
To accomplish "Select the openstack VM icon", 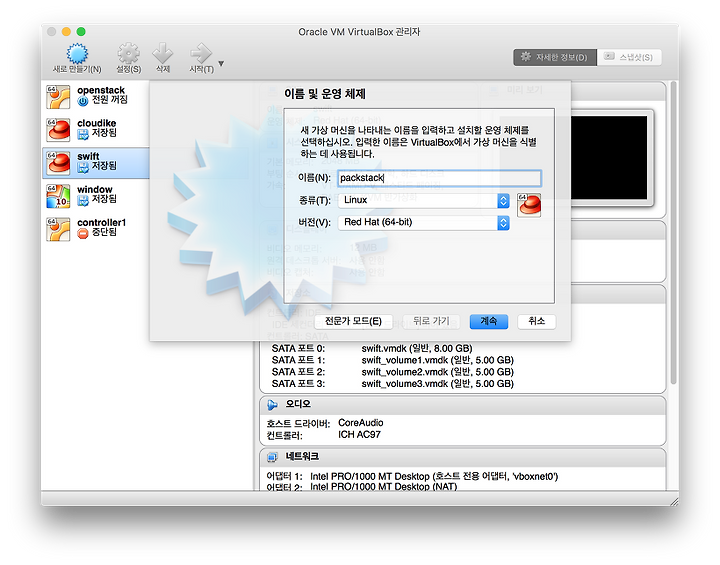I will tap(58, 96).
